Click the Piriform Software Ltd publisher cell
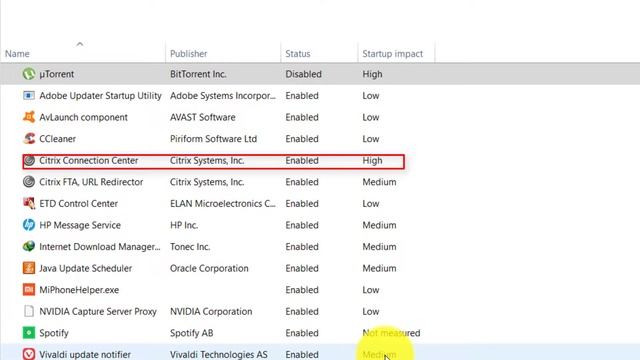Image resolution: width=640 pixels, height=360 pixels. tap(213, 139)
